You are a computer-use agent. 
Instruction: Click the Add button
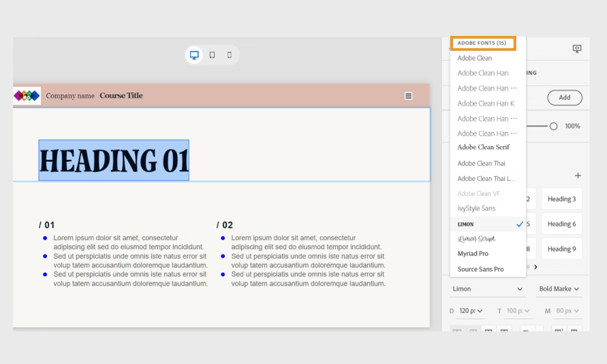pos(565,97)
